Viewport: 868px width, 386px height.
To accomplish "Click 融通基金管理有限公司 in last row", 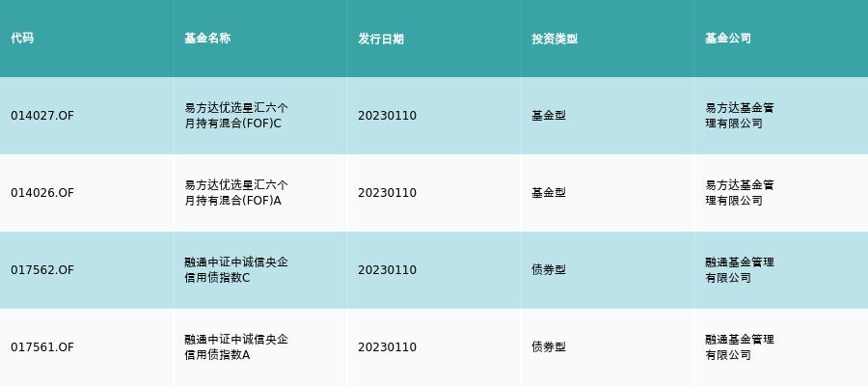I will [740, 347].
